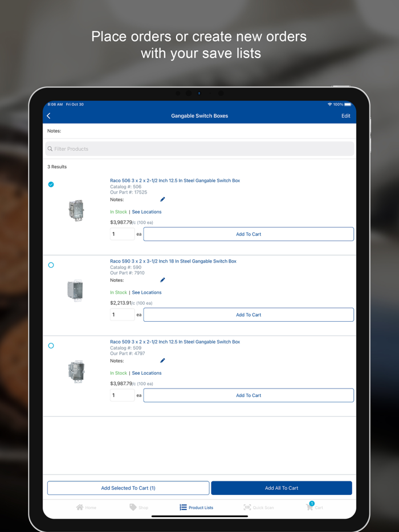Click quantity field for Raco 590
Screen dimensions: 399x532
pos(122,315)
